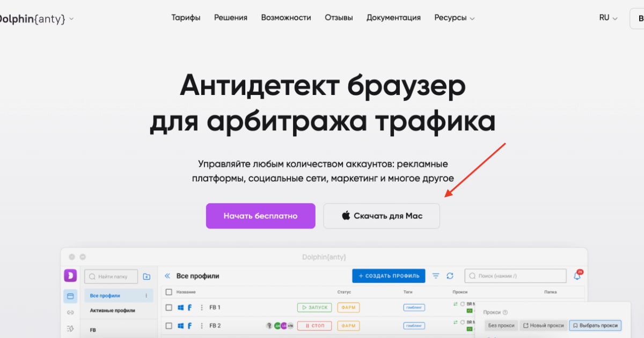644x338 pixels.
Task: Click the Папка column header
Action: click(x=550, y=292)
